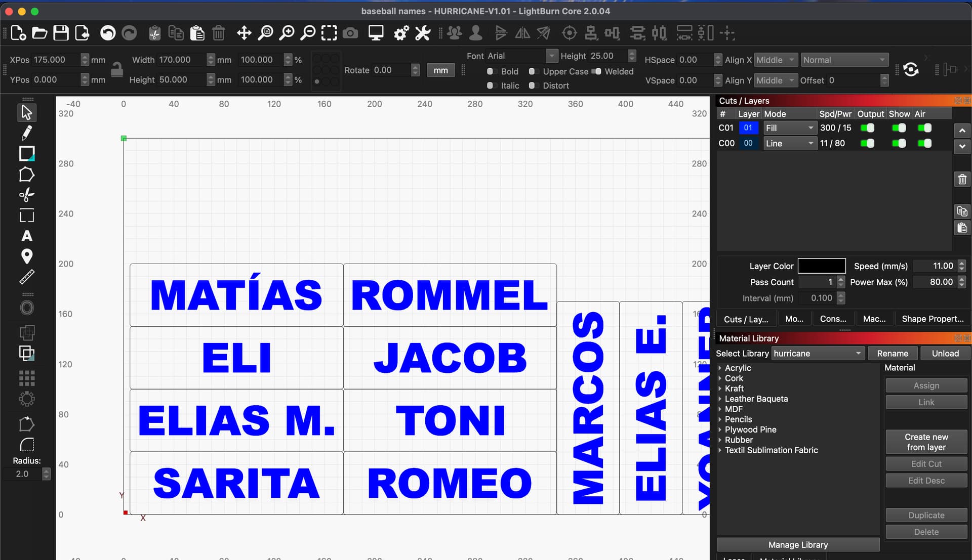Switch to the Shape Properties tab

(x=933, y=319)
